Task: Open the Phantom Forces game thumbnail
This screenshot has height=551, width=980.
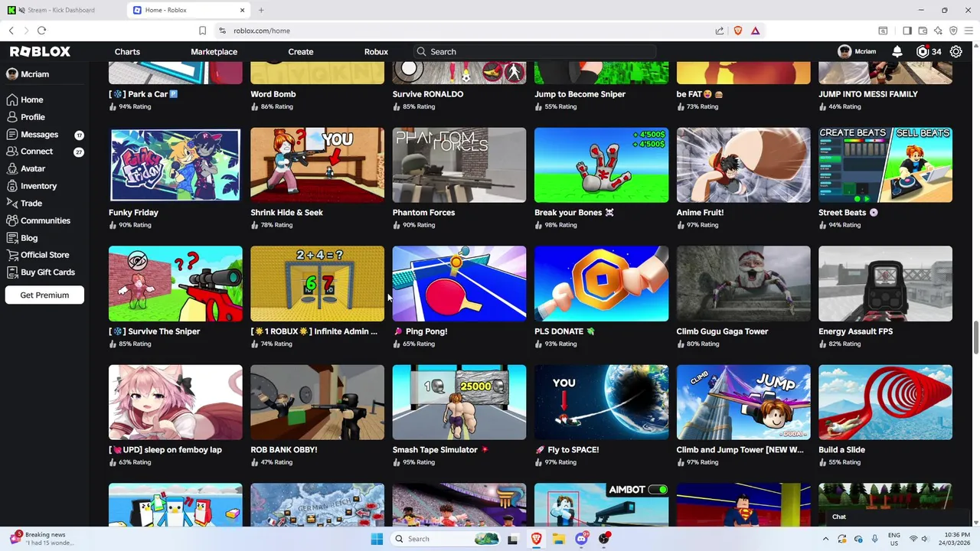Action: [x=459, y=165]
